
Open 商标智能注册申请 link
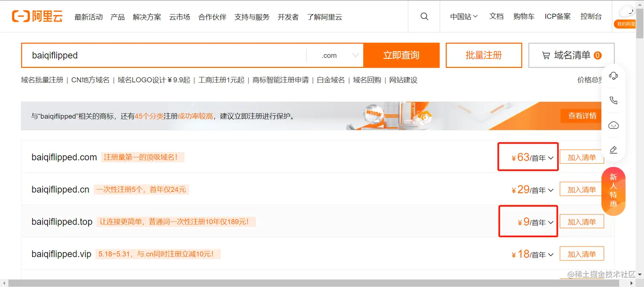click(280, 80)
